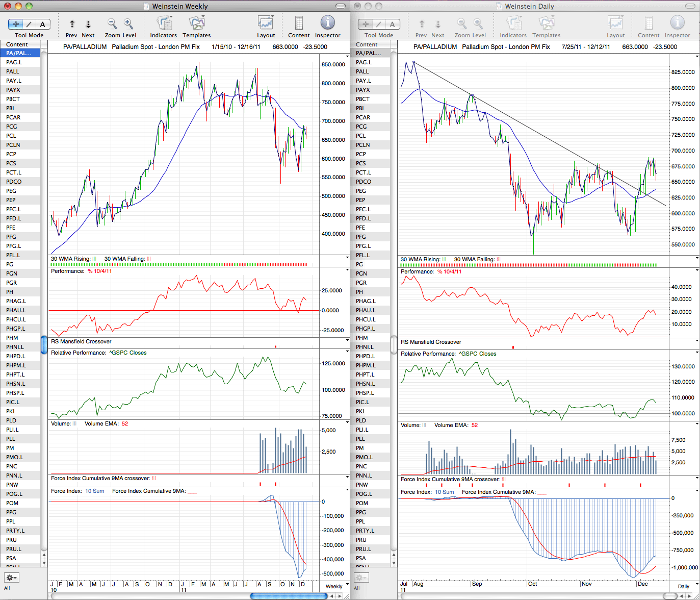The image size is (700, 600).
Task: Select the crosshair tool mode in Weinstein Weekly
Action: click(x=15, y=24)
